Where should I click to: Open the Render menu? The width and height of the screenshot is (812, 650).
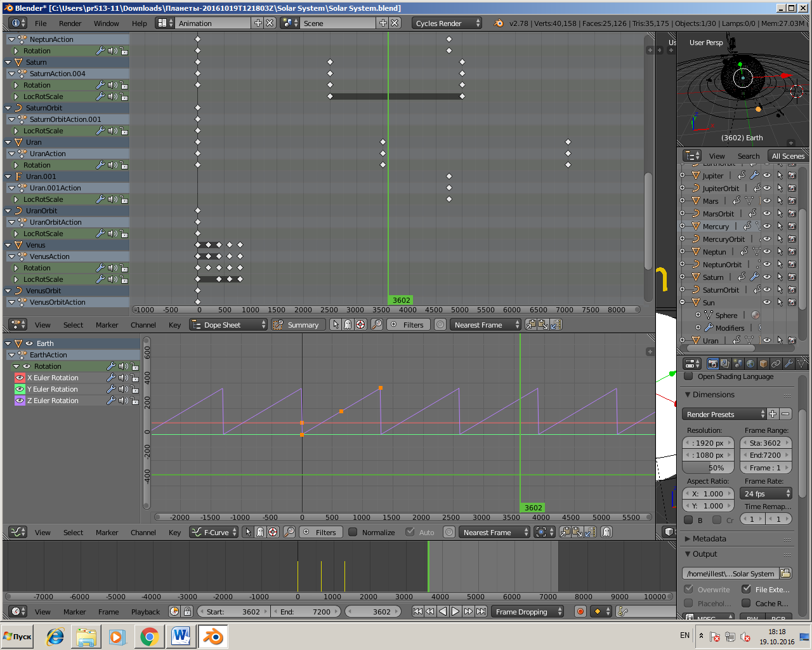pos(70,23)
